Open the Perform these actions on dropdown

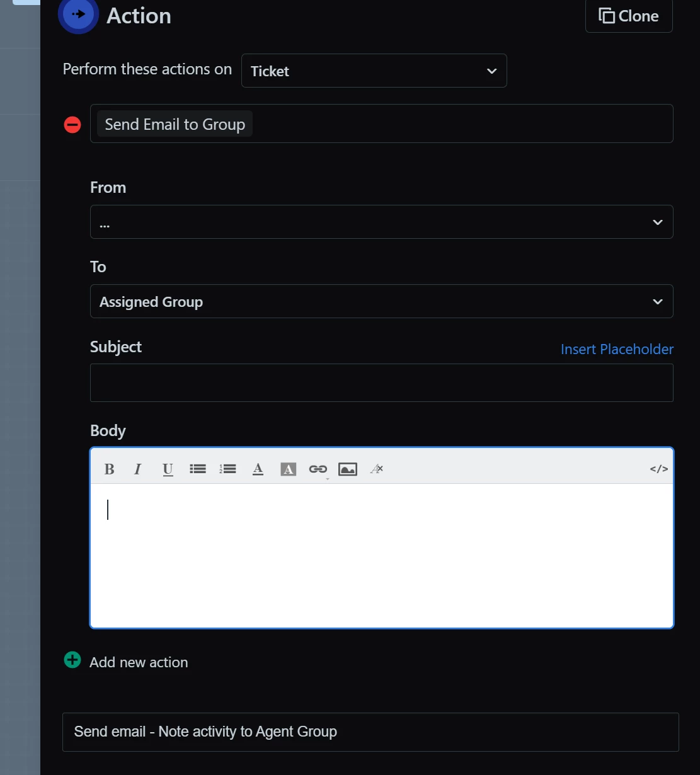click(374, 71)
